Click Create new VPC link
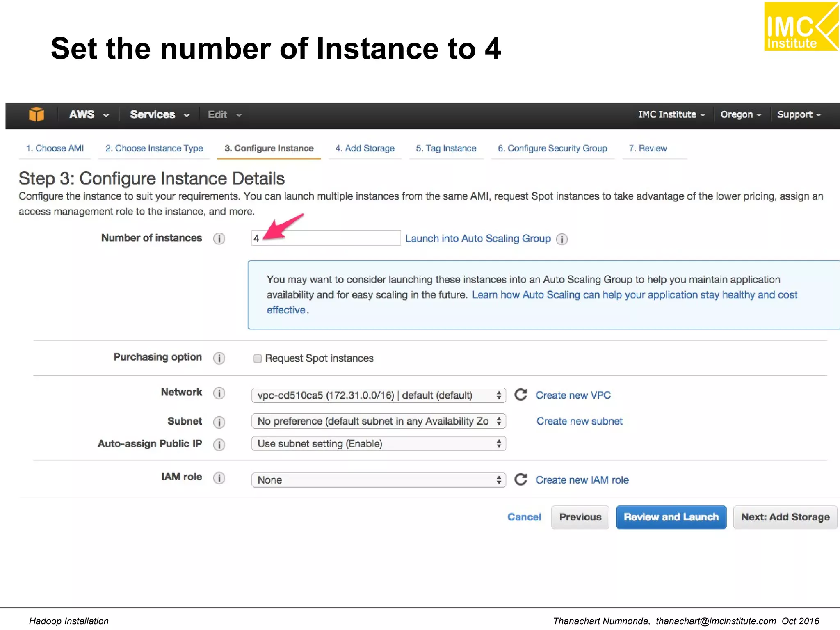This screenshot has width=840, height=630. tap(573, 395)
